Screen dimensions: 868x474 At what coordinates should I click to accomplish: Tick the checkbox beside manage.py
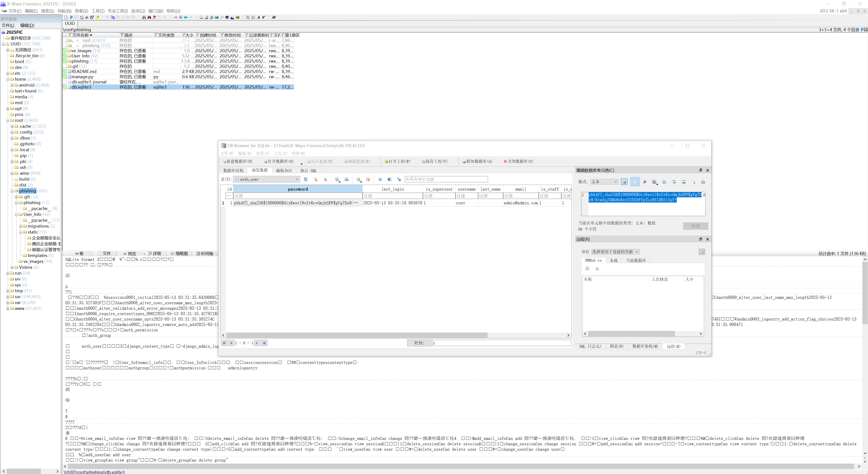[x=65, y=77]
